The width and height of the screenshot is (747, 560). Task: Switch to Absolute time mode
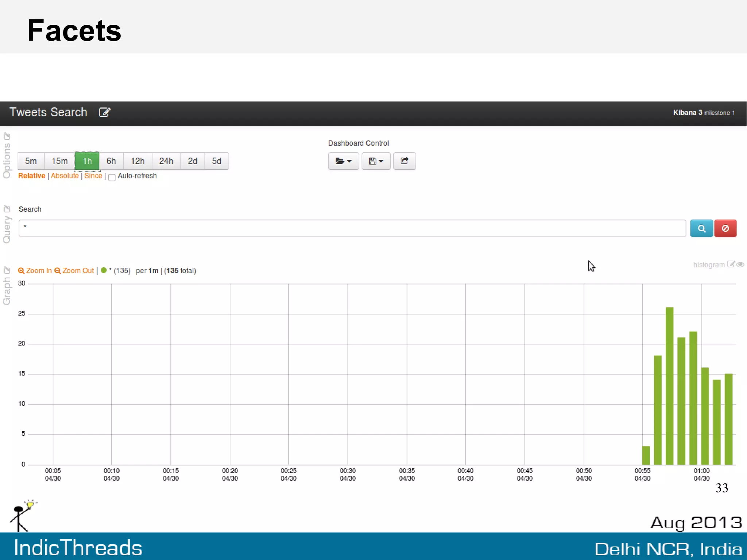65,176
